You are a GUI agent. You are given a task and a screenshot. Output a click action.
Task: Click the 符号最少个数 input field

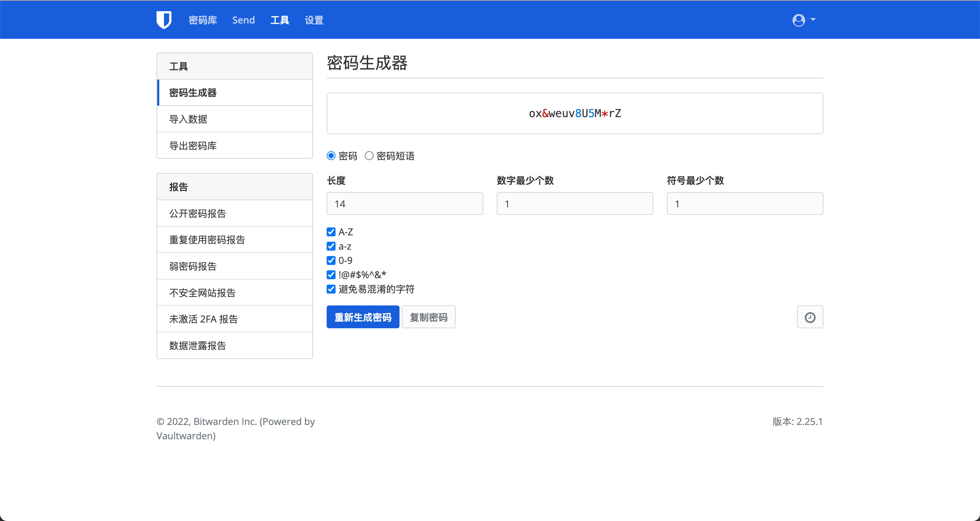click(745, 203)
